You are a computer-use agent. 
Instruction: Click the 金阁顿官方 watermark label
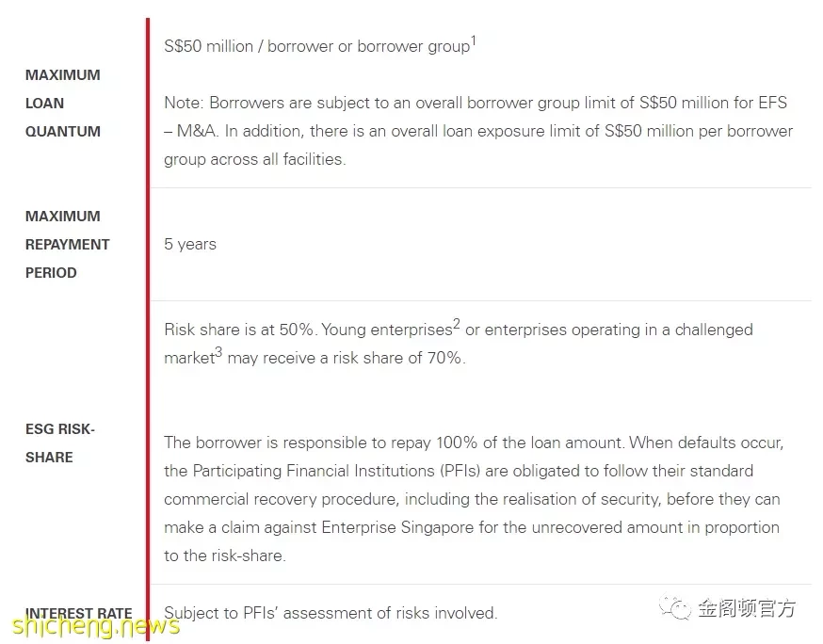(x=747, y=608)
